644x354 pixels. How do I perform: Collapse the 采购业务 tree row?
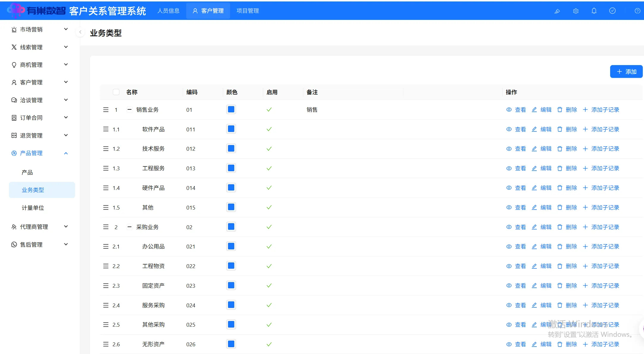(x=129, y=227)
